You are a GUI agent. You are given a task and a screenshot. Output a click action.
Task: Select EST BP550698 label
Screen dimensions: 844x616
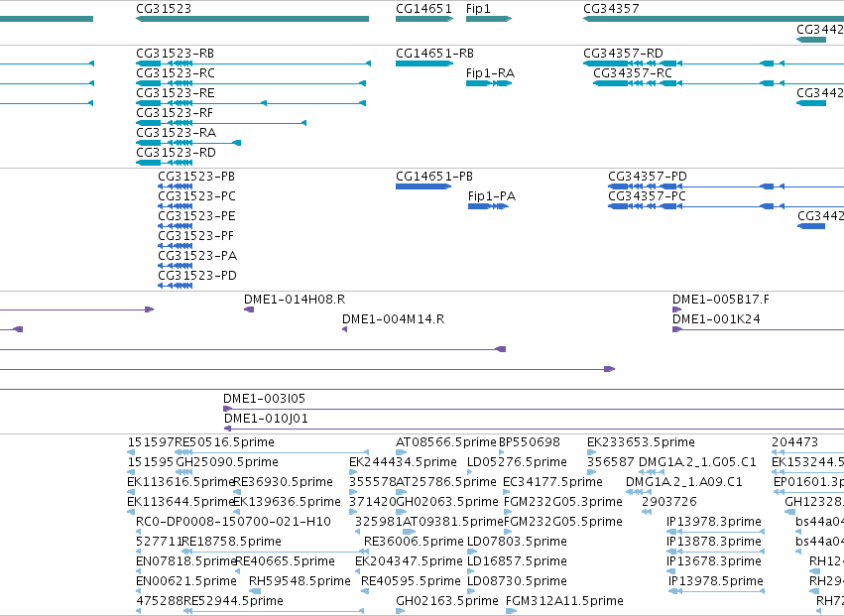[x=530, y=442]
